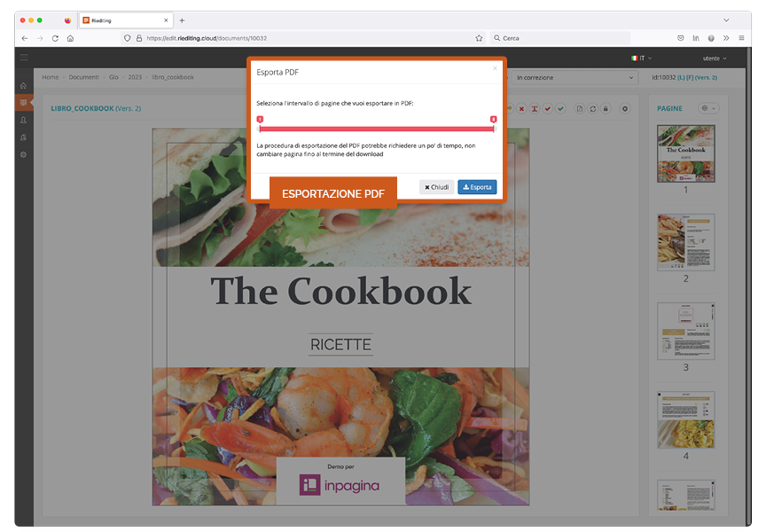
Task: Open the 'In correzione' status dropdown
Action: coord(574,78)
